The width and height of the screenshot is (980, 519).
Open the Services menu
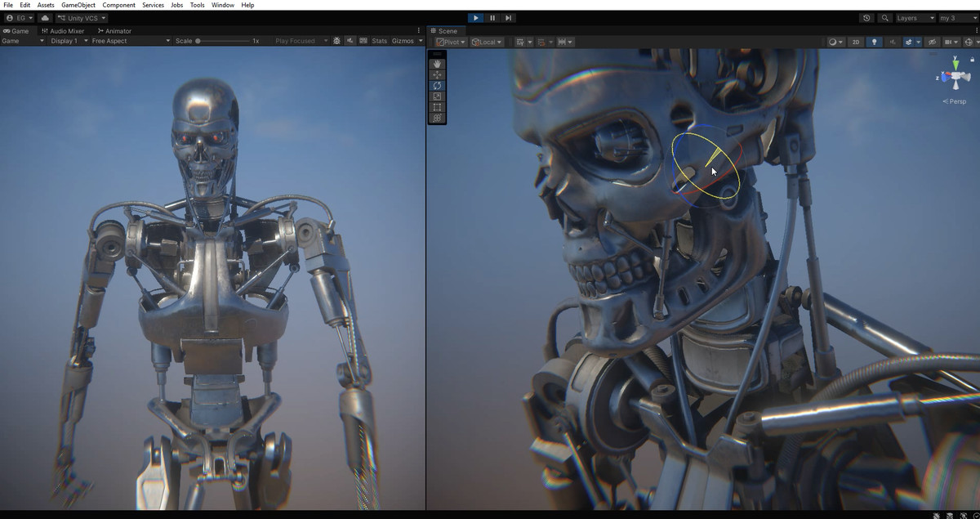(x=153, y=5)
